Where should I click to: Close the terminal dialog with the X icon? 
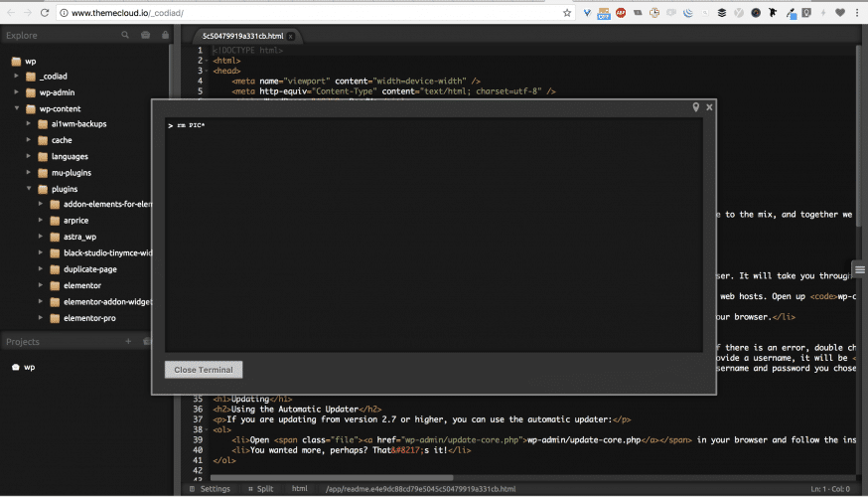click(x=709, y=106)
